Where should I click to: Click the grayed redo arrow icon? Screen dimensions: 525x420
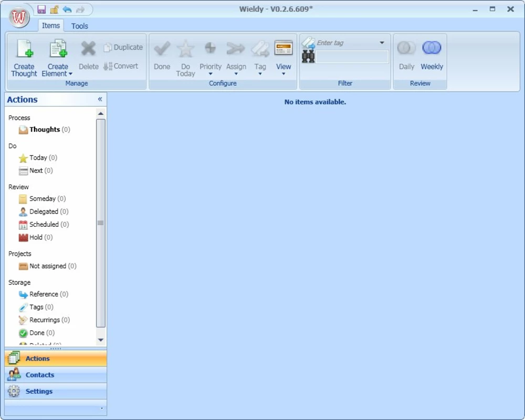[x=80, y=9]
